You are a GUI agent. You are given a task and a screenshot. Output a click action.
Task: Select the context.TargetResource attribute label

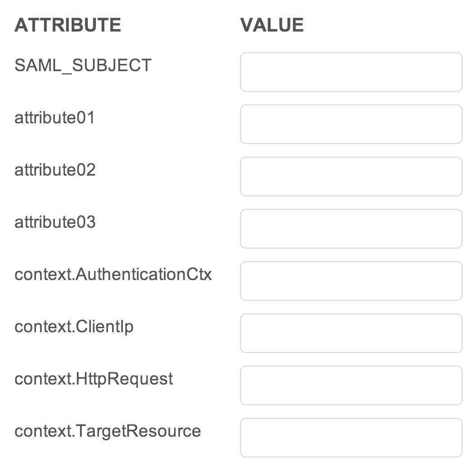coord(108,431)
